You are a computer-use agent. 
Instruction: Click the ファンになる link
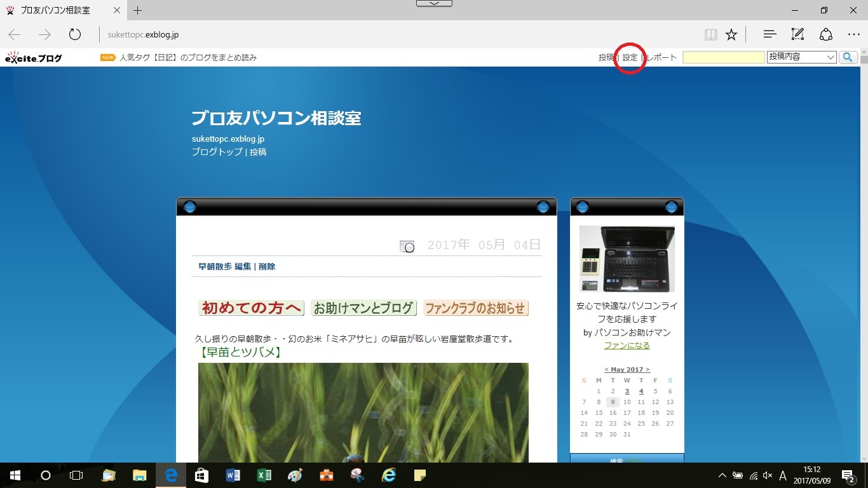(627, 346)
